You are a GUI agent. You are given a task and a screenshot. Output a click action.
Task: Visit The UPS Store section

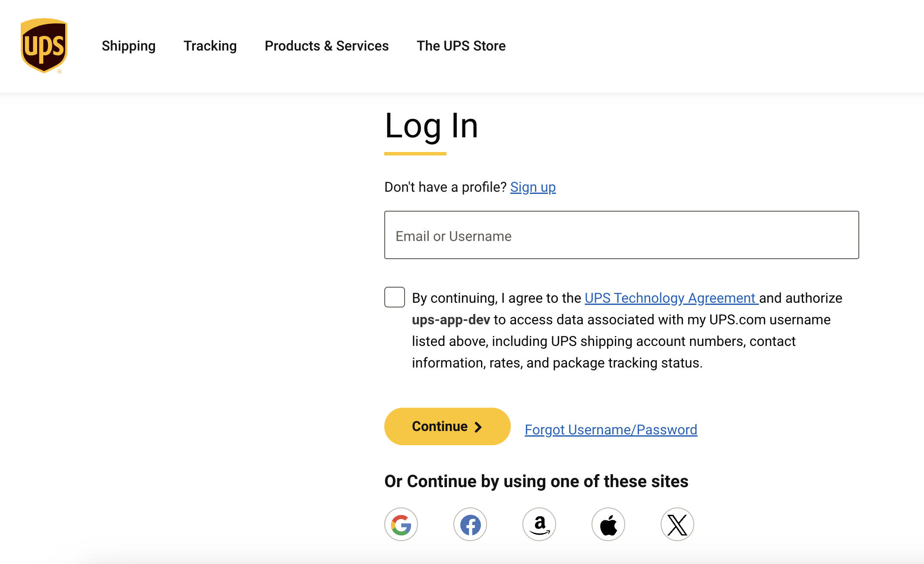(x=461, y=46)
